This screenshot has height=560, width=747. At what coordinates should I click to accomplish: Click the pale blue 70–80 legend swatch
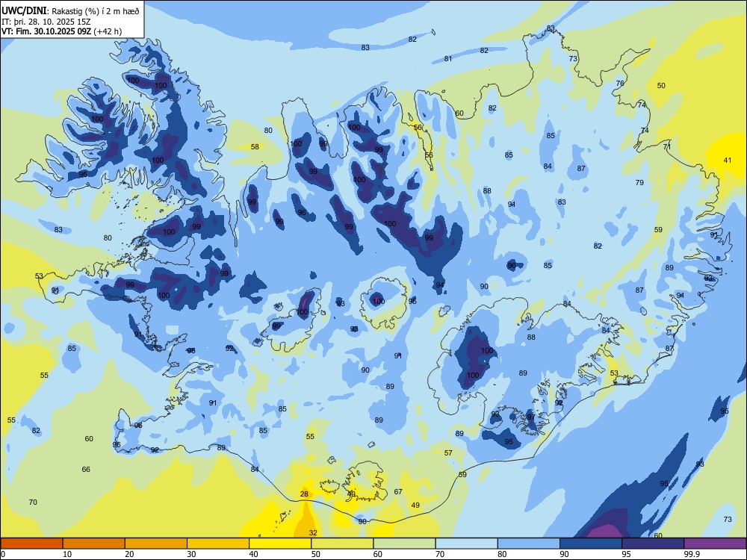coord(466,544)
